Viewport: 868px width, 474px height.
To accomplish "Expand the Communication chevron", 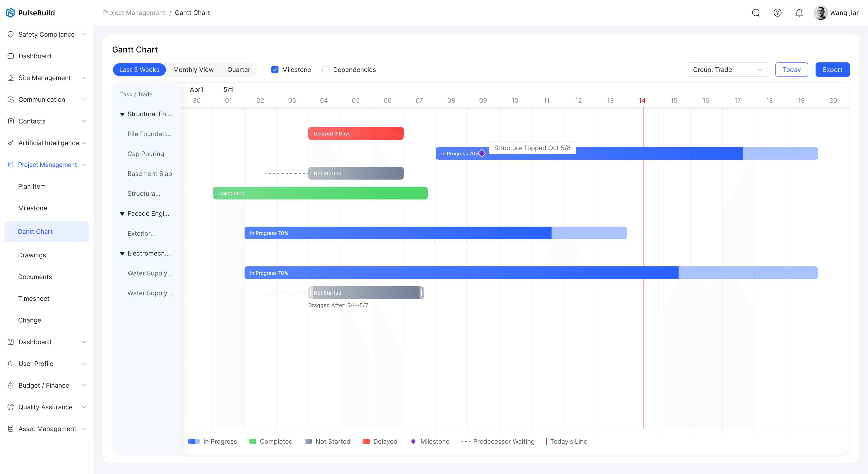I will pos(84,100).
